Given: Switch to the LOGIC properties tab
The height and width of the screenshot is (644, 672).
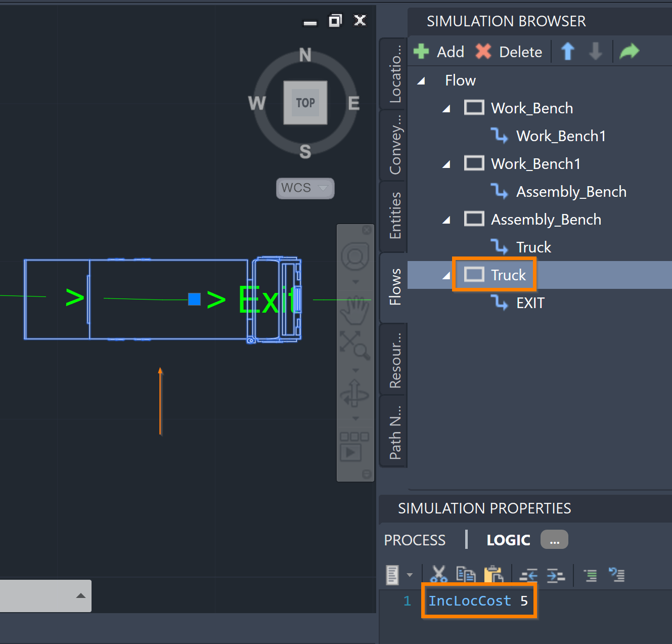Looking at the screenshot, I should (x=508, y=540).
